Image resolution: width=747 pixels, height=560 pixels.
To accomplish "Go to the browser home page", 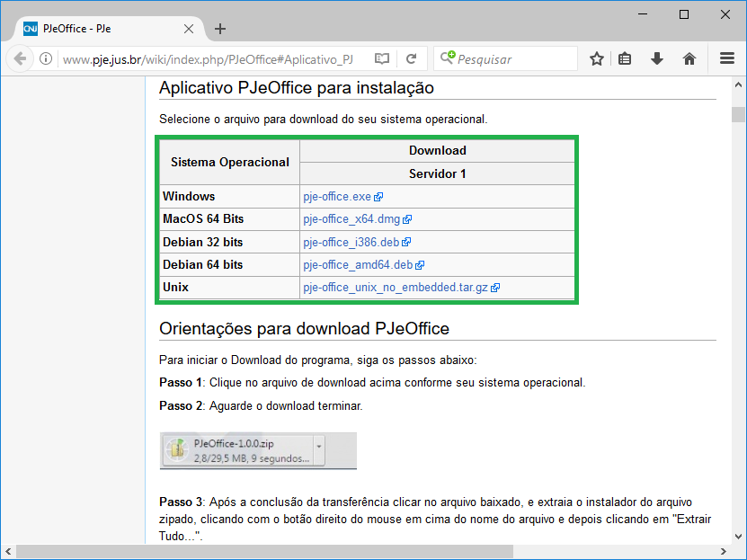I will pyautogui.click(x=689, y=59).
